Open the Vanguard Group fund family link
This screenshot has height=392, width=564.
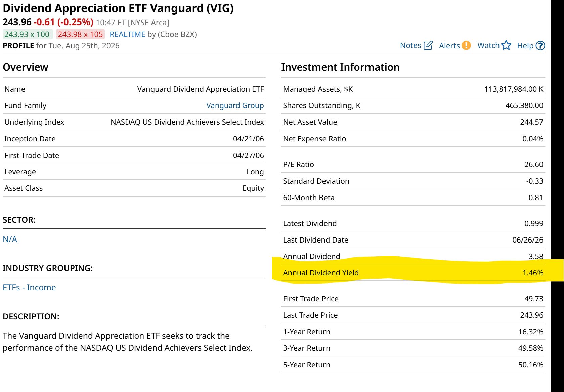[x=235, y=105]
